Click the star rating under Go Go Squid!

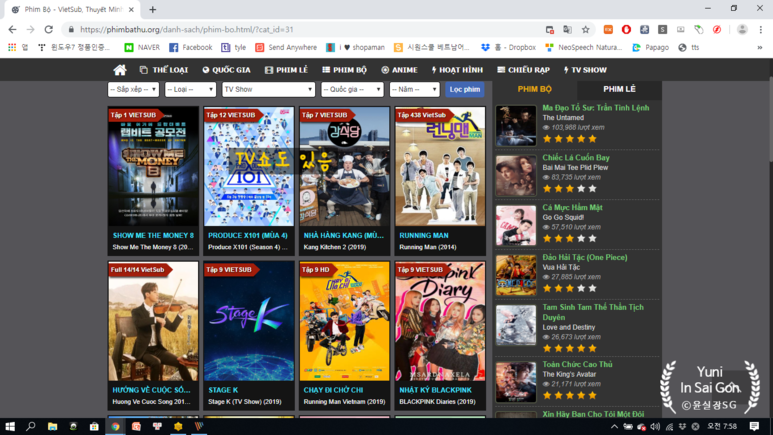(569, 239)
